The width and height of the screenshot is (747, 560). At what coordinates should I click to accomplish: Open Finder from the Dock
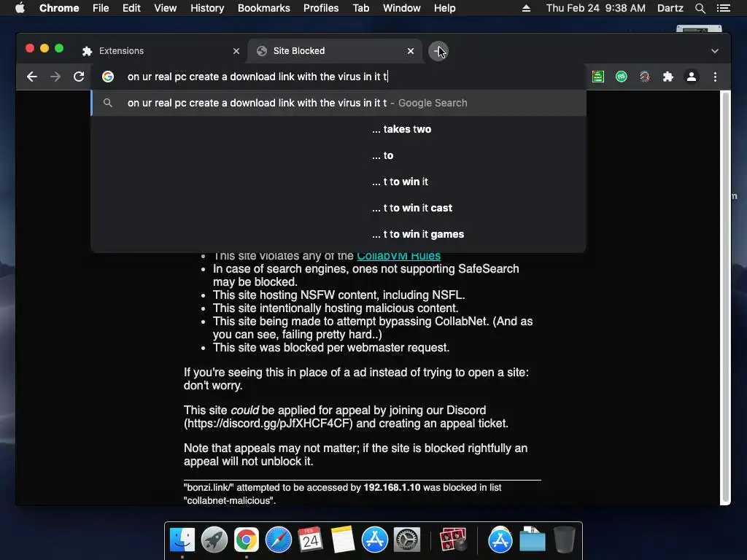(182, 540)
